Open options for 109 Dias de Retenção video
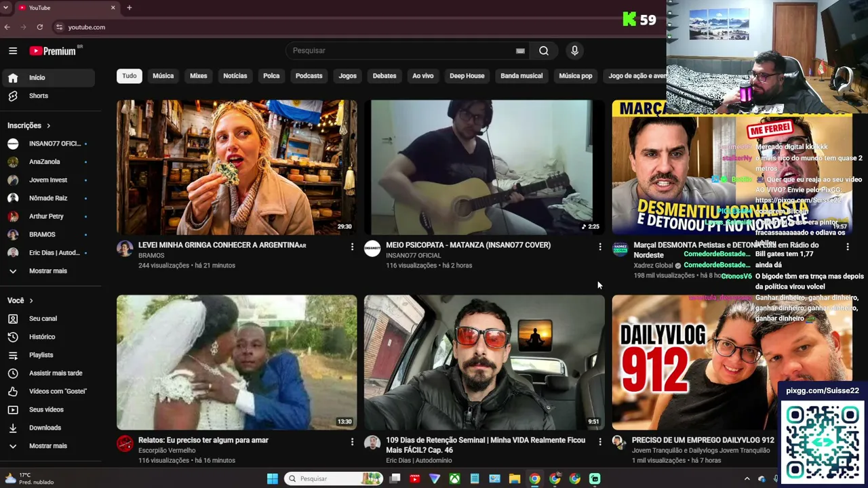 click(600, 442)
